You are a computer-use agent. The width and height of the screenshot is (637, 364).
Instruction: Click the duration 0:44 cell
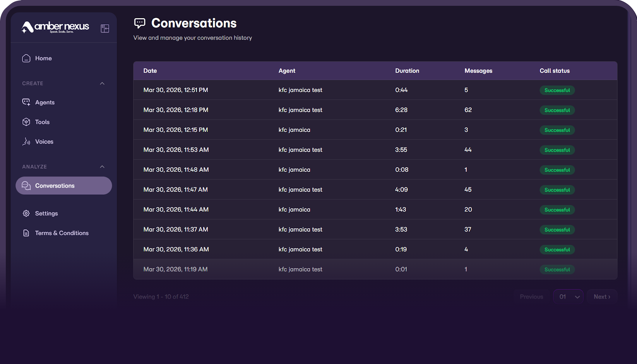click(x=401, y=90)
